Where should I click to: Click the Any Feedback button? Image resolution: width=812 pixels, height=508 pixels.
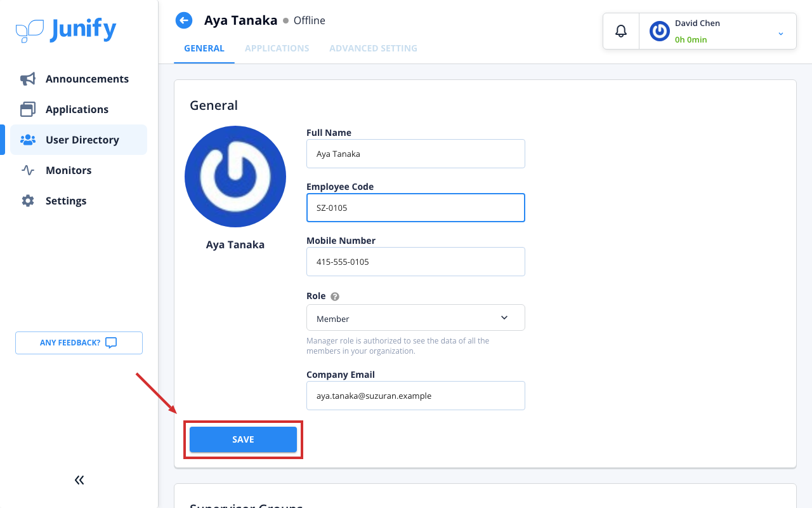click(79, 343)
